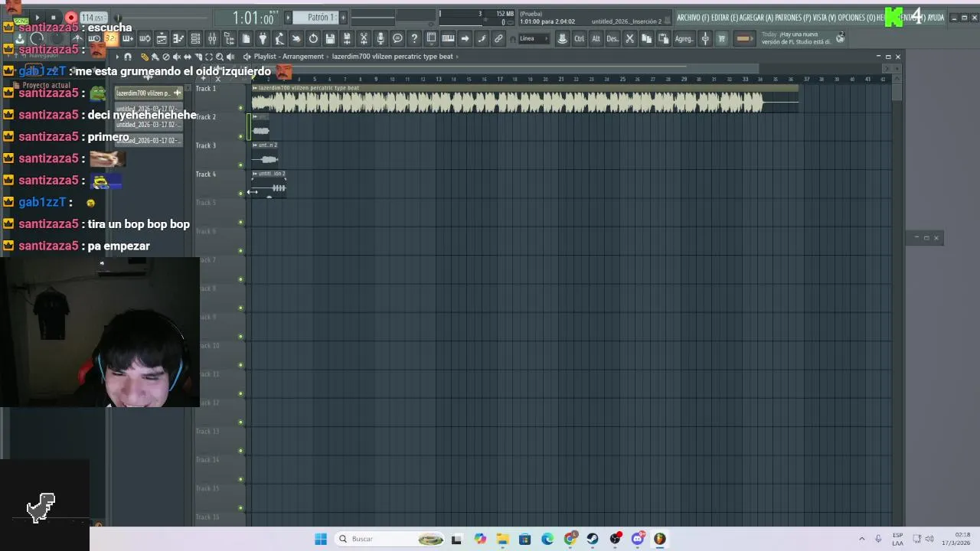Select the playlist zoom magnifier tool
The image size is (980, 551).
[x=219, y=57]
